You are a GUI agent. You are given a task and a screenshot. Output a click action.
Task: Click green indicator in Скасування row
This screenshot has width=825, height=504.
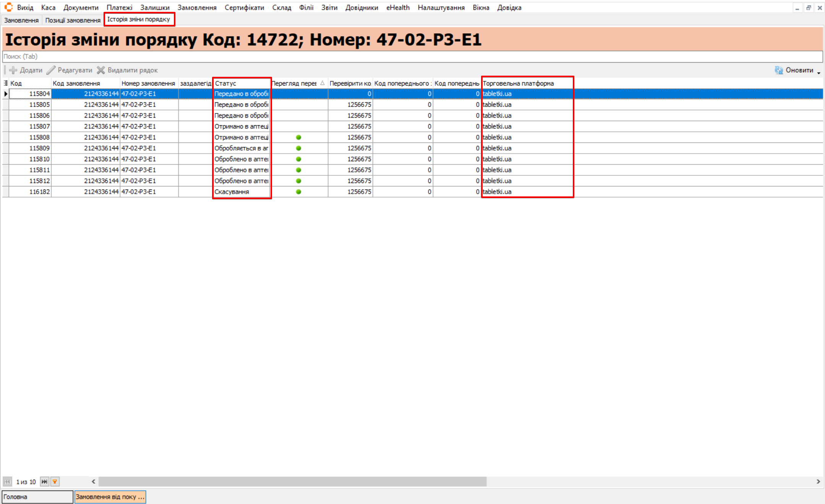click(298, 192)
